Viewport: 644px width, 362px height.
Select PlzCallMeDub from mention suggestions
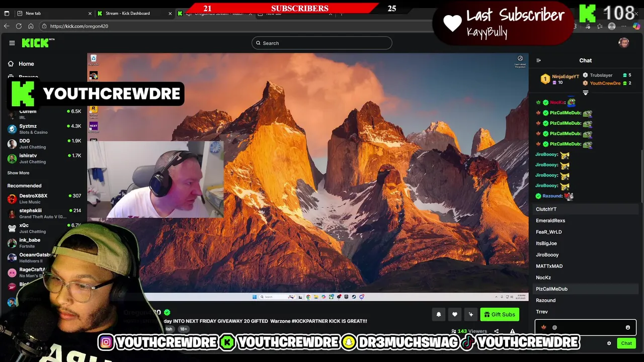tap(586, 289)
